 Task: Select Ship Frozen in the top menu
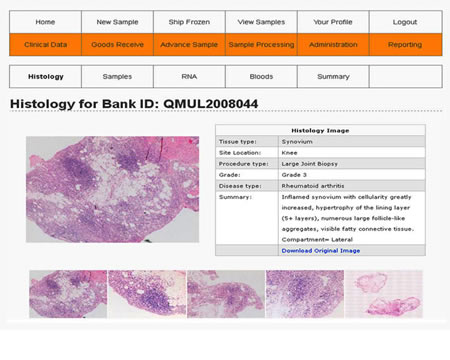(x=189, y=22)
